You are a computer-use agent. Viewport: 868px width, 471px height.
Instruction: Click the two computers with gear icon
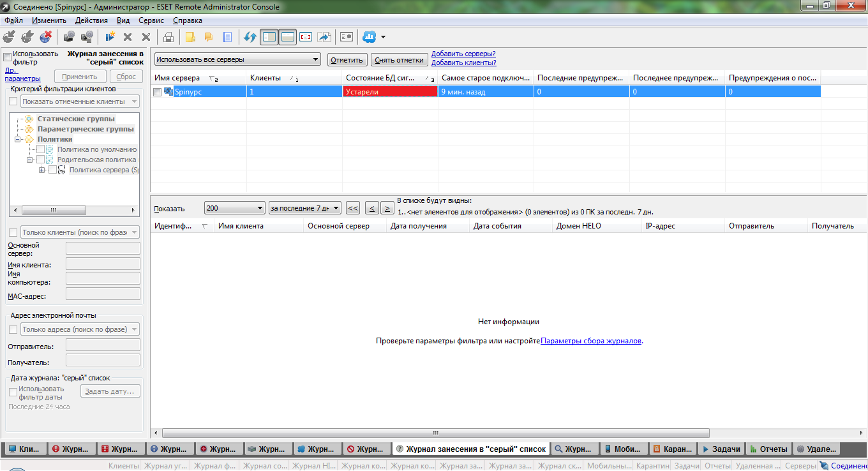pyautogui.click(x=87, y=36)
